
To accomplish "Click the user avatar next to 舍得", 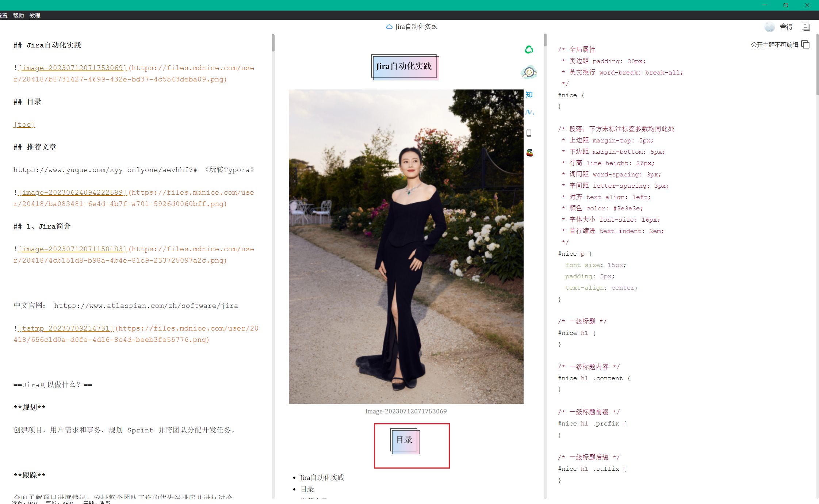I will click(x=769, y=27).
